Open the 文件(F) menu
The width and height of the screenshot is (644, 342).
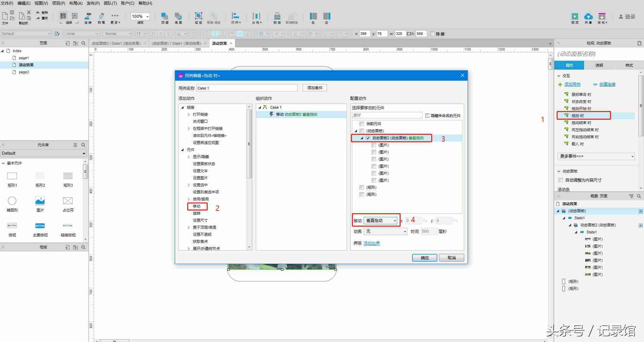click(x=7, y=3)
